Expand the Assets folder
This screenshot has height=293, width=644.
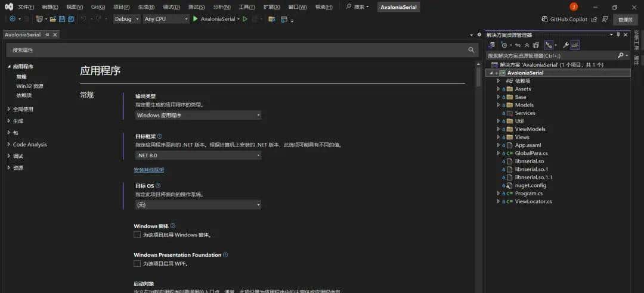[499, 89]
